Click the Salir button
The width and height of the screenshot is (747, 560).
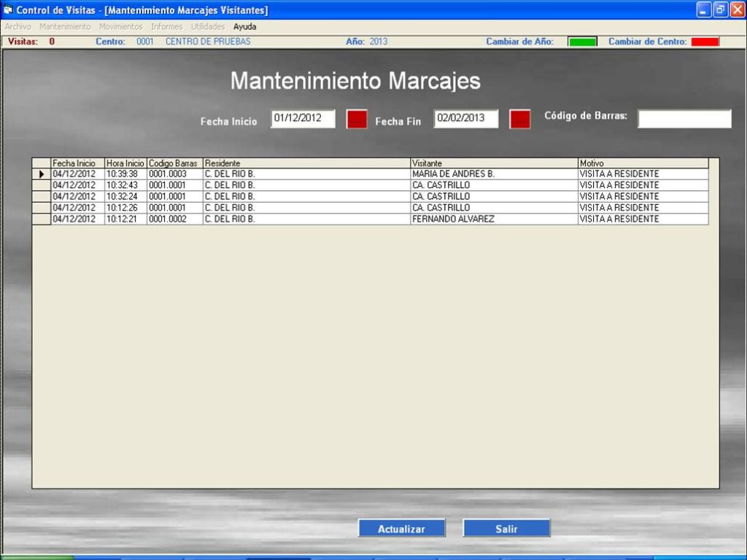(506, 529)
